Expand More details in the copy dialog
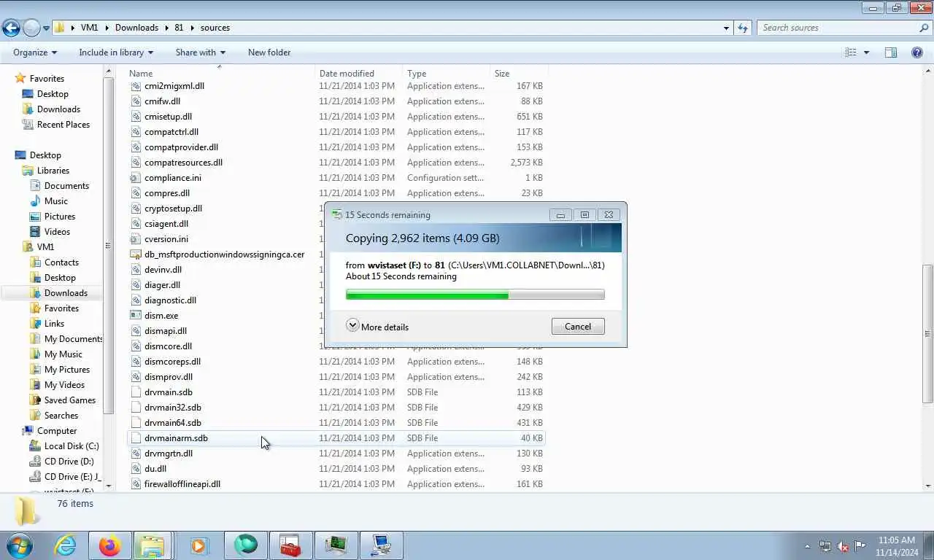 tap(377, 327)
